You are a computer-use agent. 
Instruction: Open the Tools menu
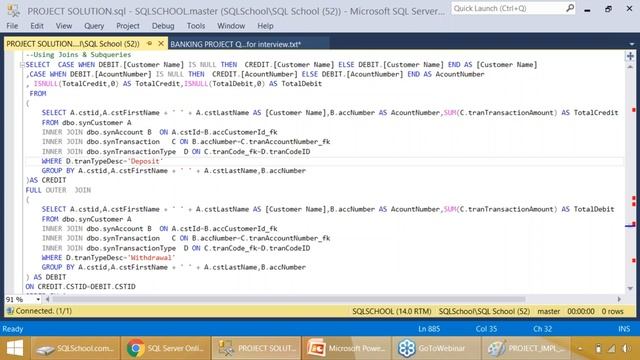point(196,26)
